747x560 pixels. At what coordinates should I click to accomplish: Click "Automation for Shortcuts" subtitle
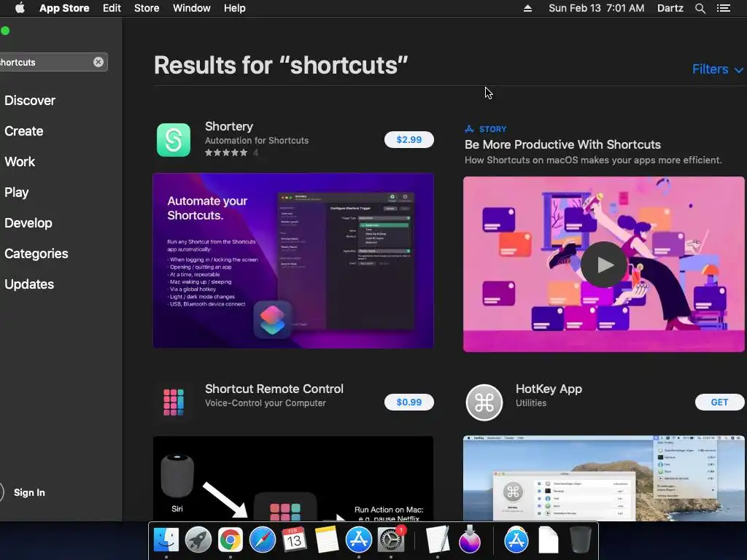[257, 141]
